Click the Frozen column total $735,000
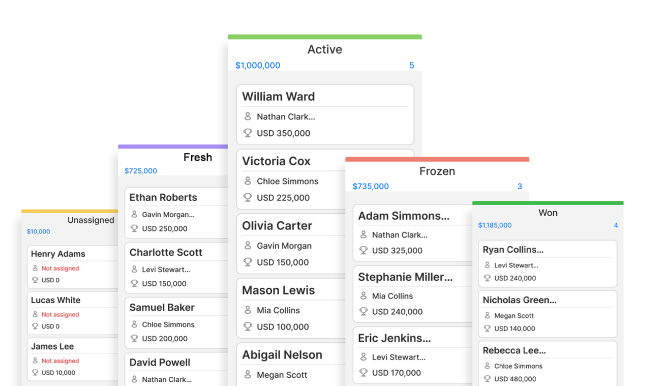Viewport: 647px width, 386px height. pyautogui.click(x=371, y=186)
